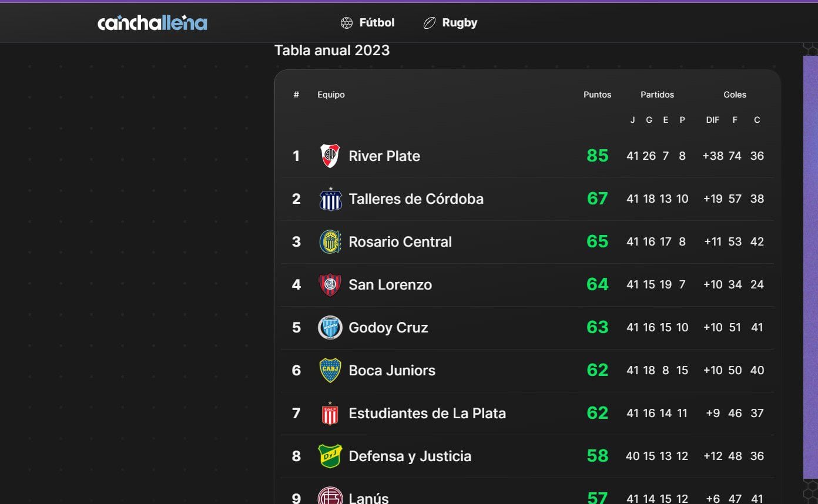Click the Equipo column header
The width and height of the screenshot is (818, 504).
[x=331, y=95]
